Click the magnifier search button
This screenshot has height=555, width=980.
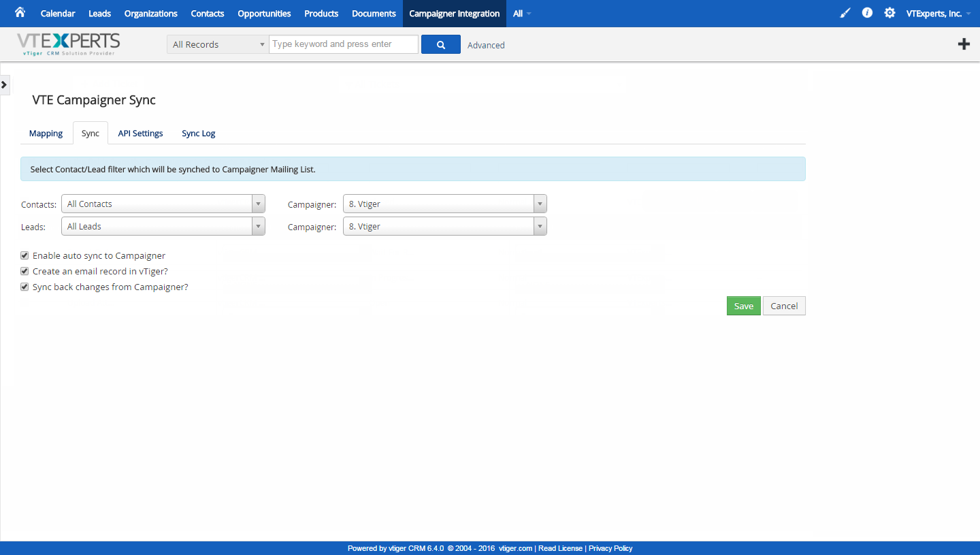click(x=441, y=44)
